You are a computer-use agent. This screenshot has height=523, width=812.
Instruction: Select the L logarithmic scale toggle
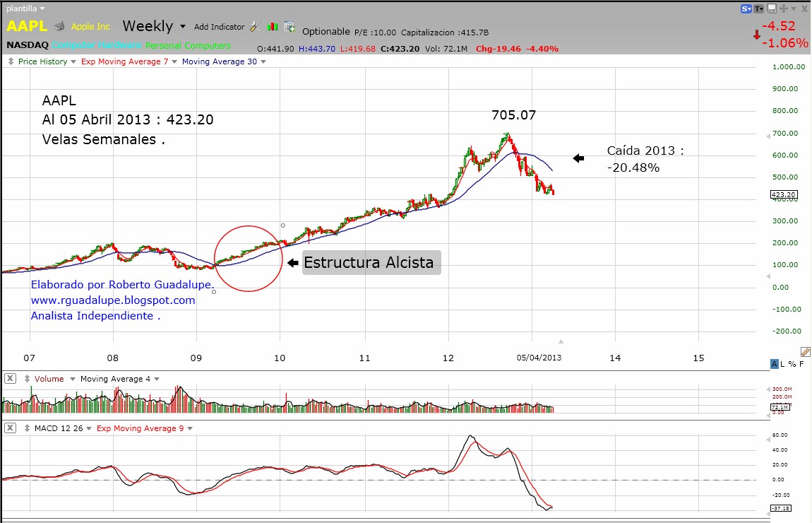pyautogui.click(x=782, y=364)
